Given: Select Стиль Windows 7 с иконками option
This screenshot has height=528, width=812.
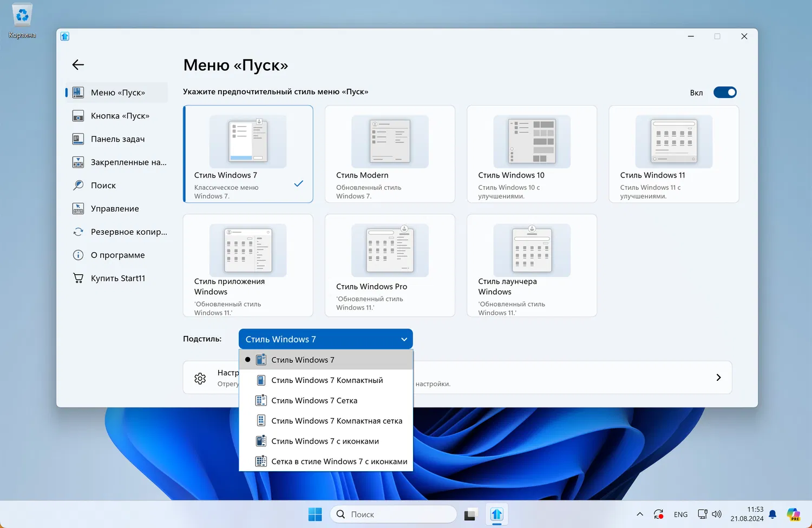Looking at the screenshot, I should tap(326, 441).
